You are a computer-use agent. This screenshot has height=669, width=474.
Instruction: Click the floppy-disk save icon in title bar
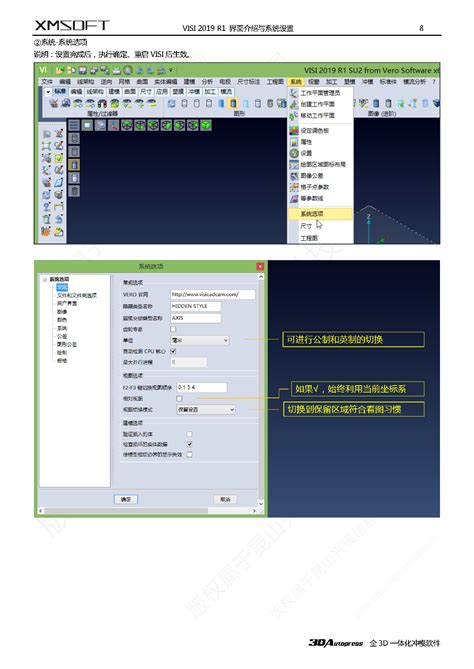[82, 70]
